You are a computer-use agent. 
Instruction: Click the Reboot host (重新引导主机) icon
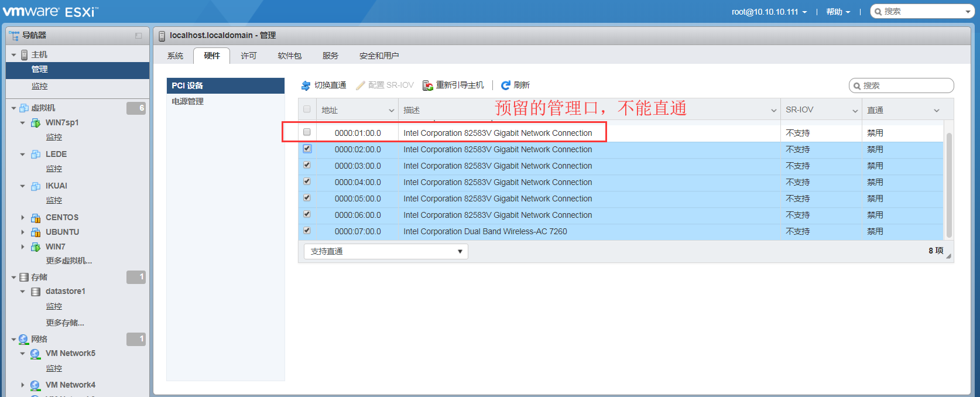pyautogui.click(x=428, y=85)
